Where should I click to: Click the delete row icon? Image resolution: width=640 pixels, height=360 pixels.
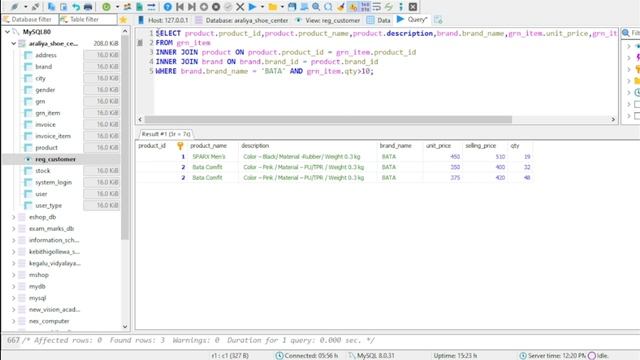[x=216, y=7]
